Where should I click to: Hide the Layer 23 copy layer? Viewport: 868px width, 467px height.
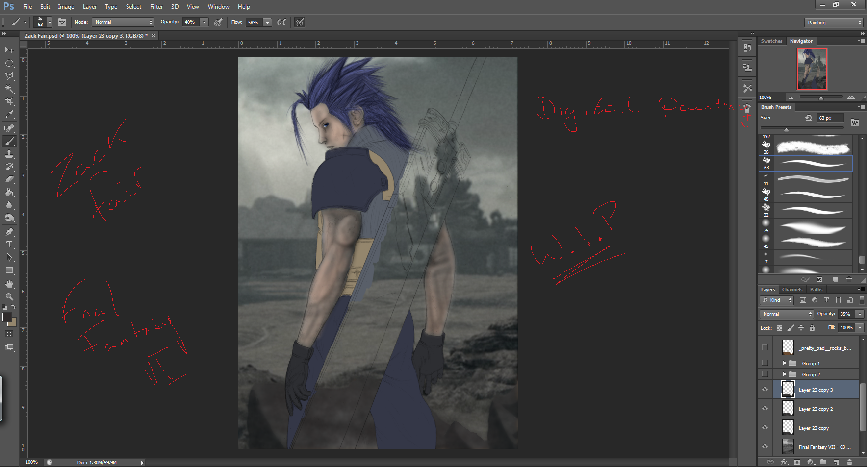click(765, 427)
